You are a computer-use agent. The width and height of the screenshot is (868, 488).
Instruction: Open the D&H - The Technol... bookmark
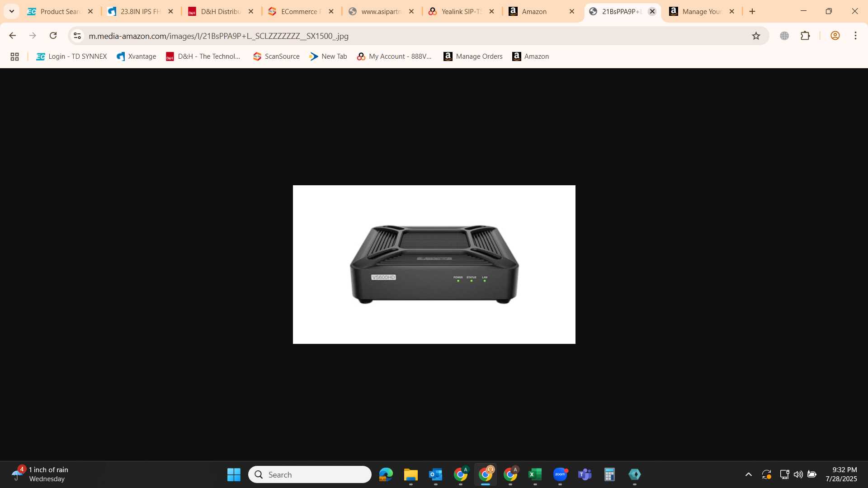pyautogui.click(x=203, y=56)
